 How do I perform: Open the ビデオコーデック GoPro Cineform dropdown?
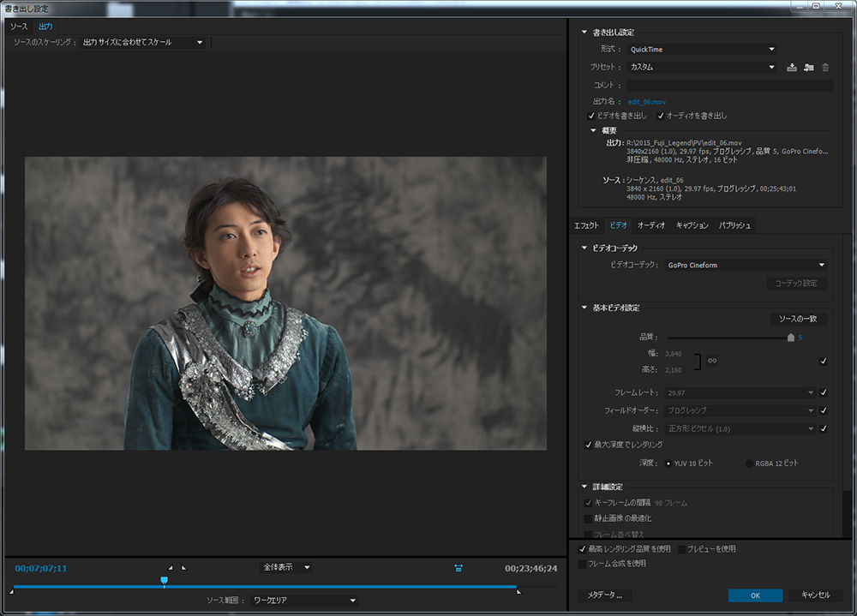[x=746, y=265]
